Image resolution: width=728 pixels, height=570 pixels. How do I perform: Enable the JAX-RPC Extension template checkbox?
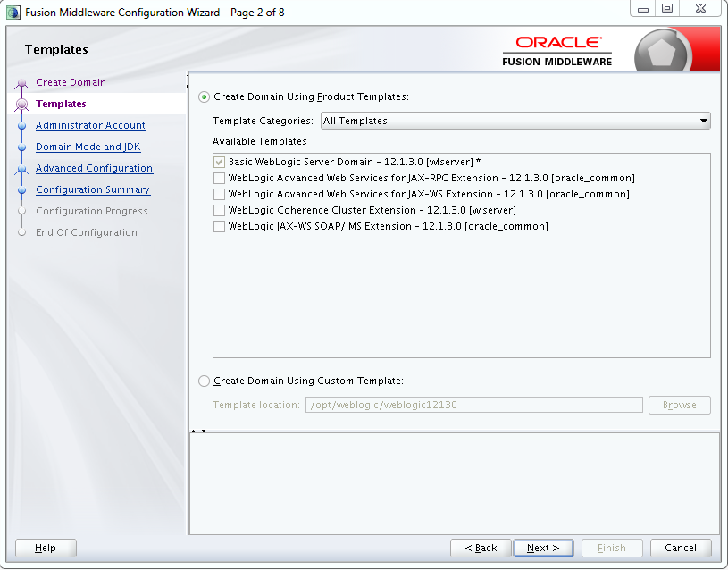point(220,178)
